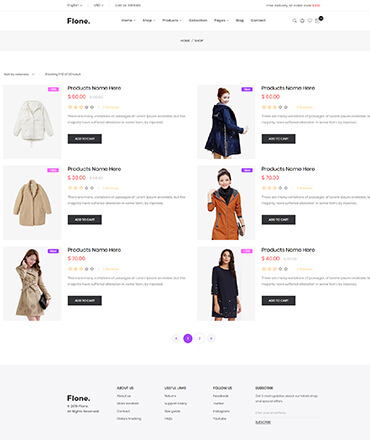Click product title beside the navy dress
The width and height of the screenshot is (370, 440).
point(288,250)
